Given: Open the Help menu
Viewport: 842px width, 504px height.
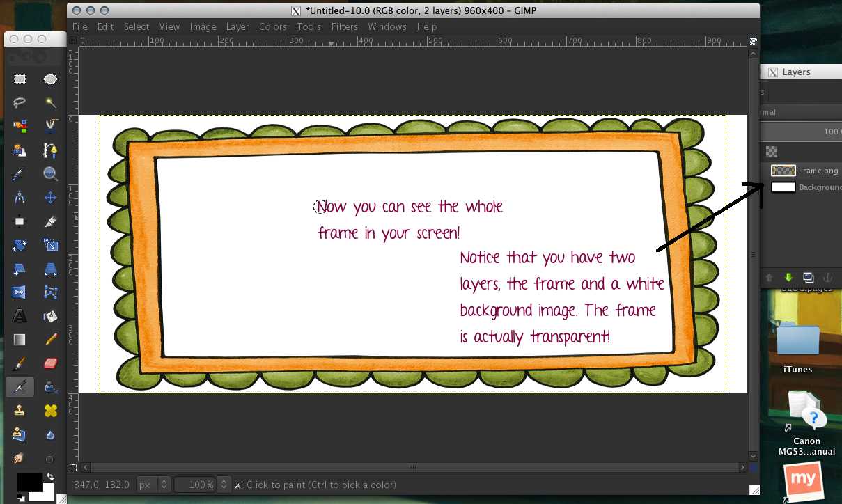Looking at the screenshot, I should 427,26.
